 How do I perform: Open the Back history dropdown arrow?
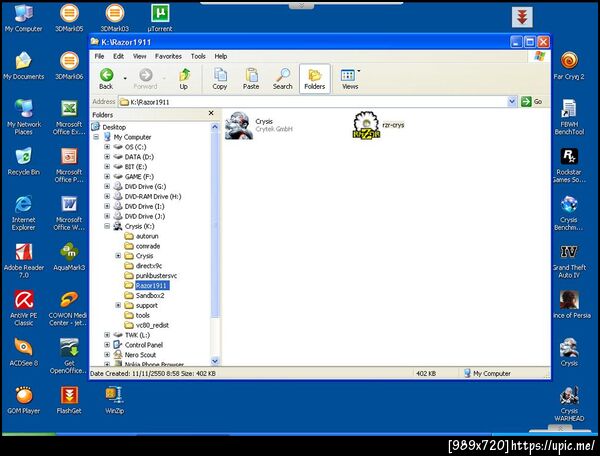125,78
